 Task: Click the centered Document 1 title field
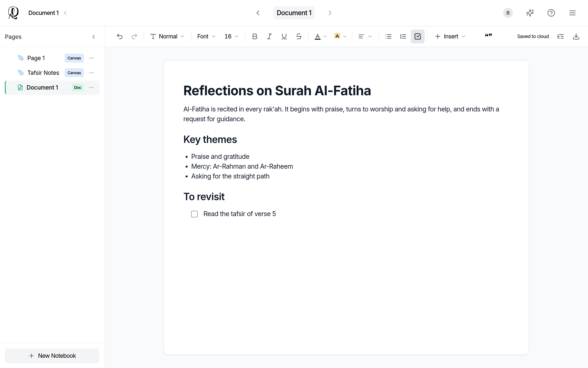point(294,13)
